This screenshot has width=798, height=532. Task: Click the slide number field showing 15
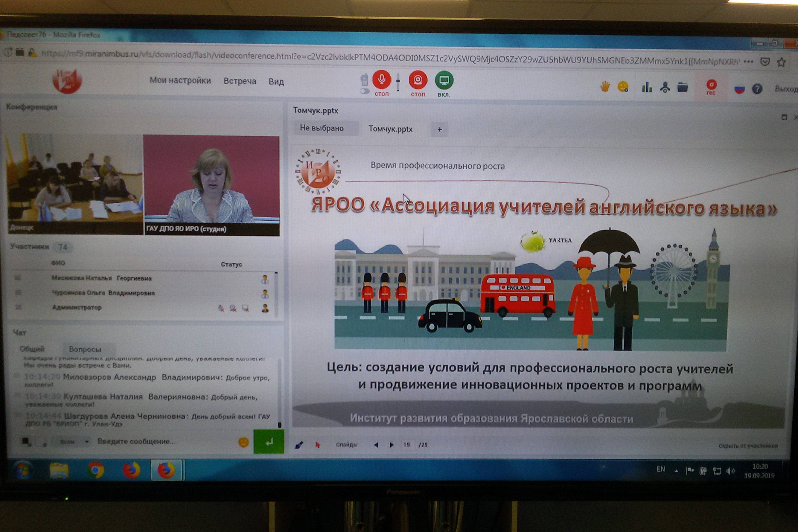pyautogui.click(x=406, y=445)
